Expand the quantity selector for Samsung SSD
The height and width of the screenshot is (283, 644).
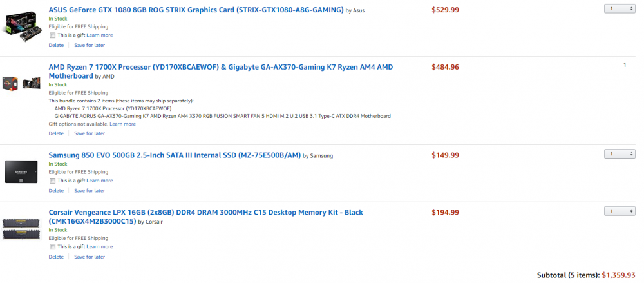click(x=619, y=154)
